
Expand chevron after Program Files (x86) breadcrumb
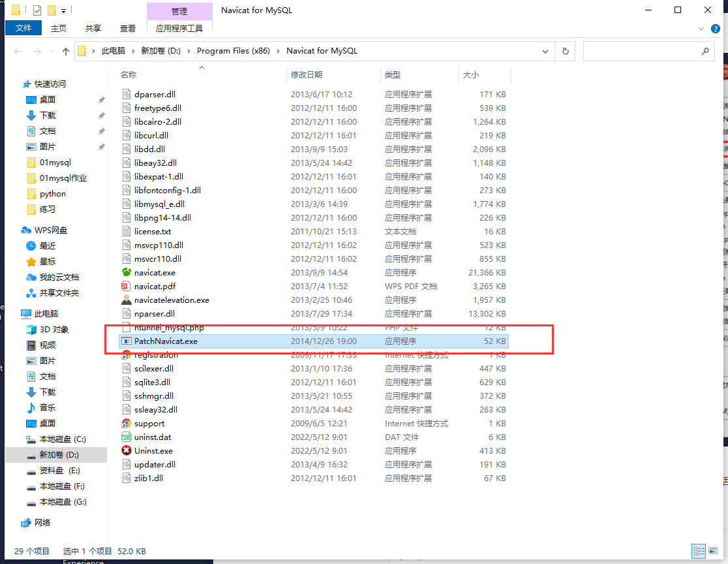(x=278, y=51)
